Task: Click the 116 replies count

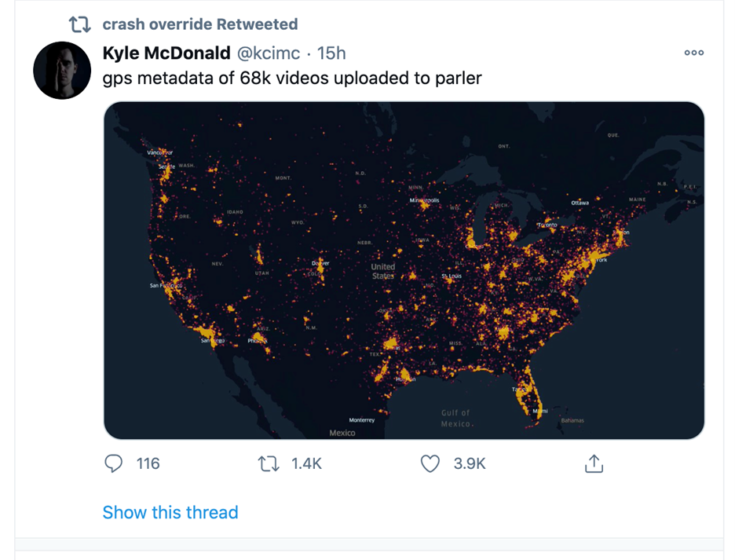Action: click(148, 464)
